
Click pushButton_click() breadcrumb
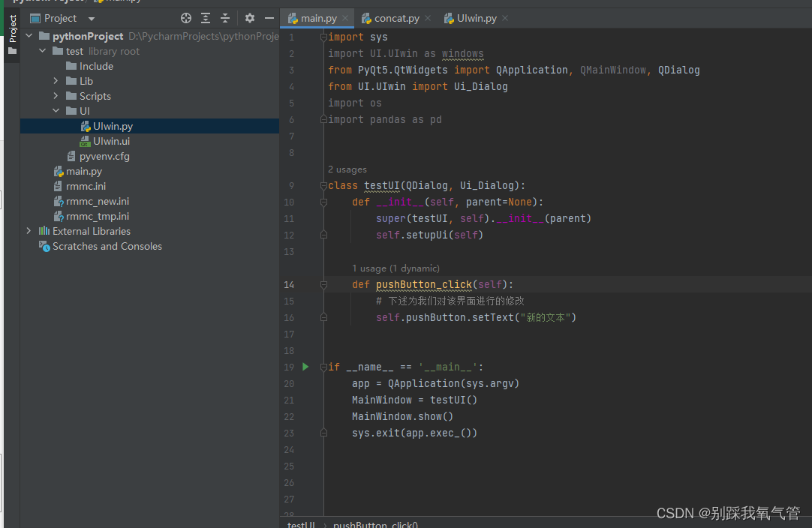tap(375, 524)
